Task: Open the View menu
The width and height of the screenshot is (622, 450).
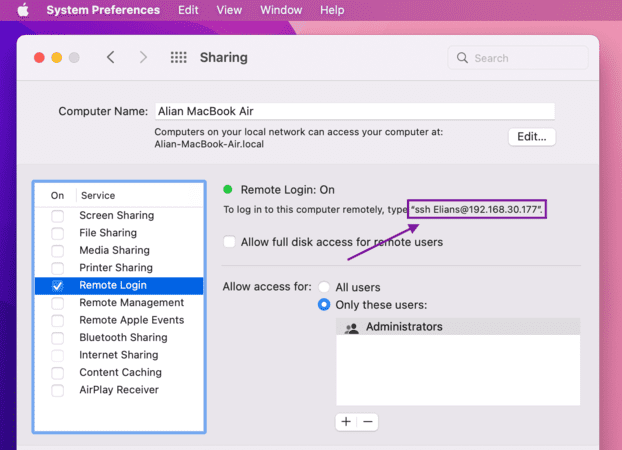Action: (x=229, y=10)
